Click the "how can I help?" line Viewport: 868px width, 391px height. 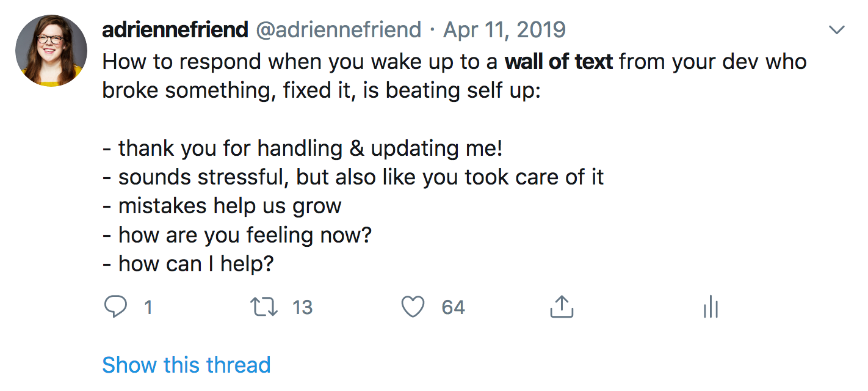tap(188, 264)
